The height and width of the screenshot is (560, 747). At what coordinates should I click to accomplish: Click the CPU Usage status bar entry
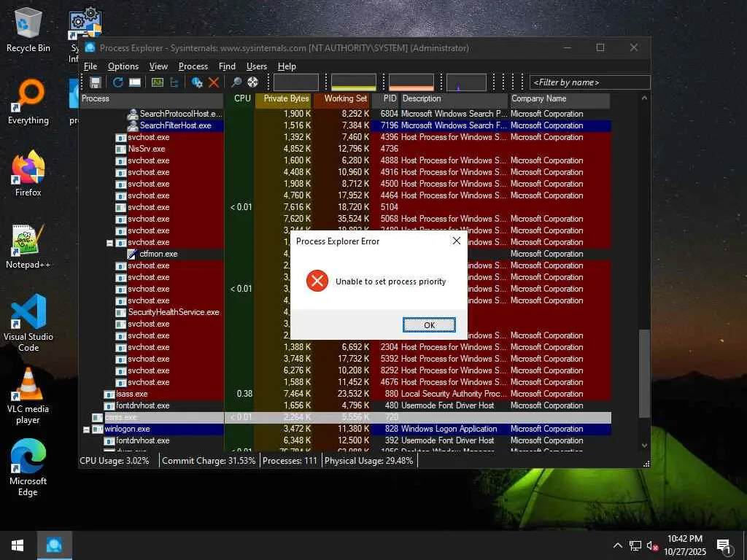[x=115, y=461]
